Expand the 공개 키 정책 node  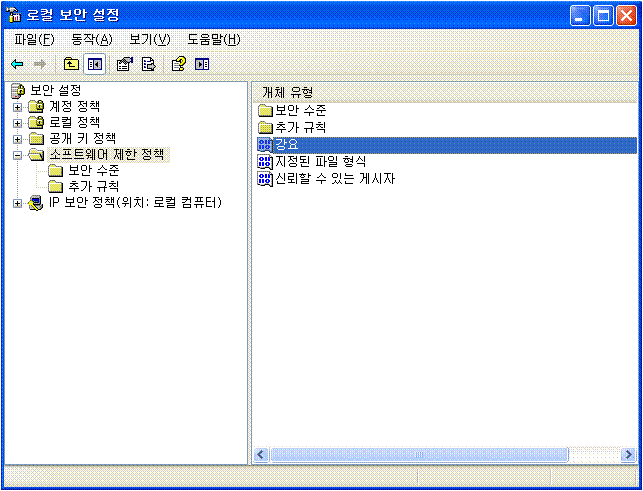click(x=17, y=139)
